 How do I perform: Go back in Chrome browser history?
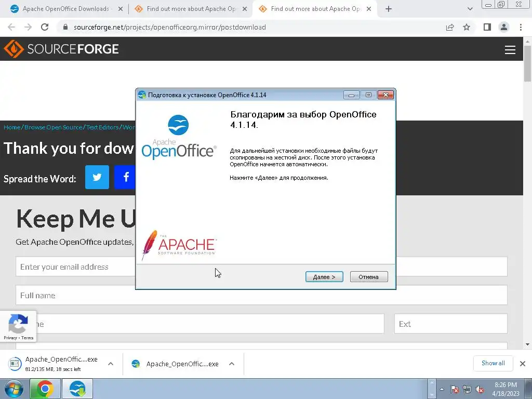pyautogui.click(x=11, y=27)
